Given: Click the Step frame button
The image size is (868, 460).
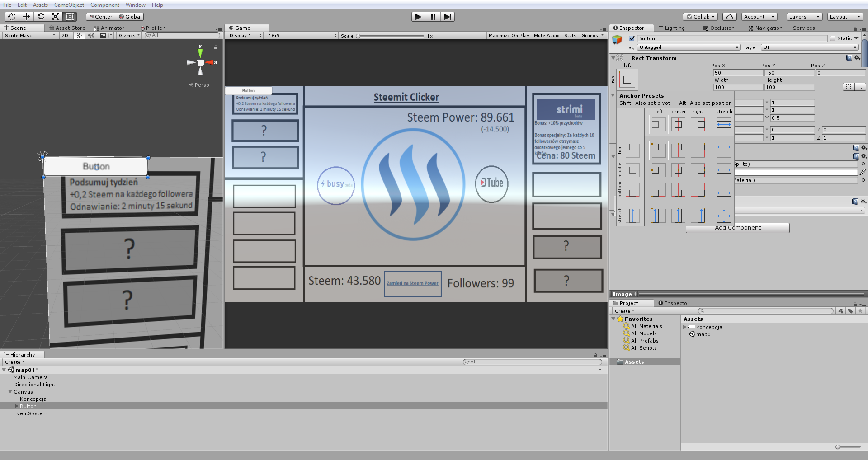Looking at the screenshot, I should coord(448,17).
